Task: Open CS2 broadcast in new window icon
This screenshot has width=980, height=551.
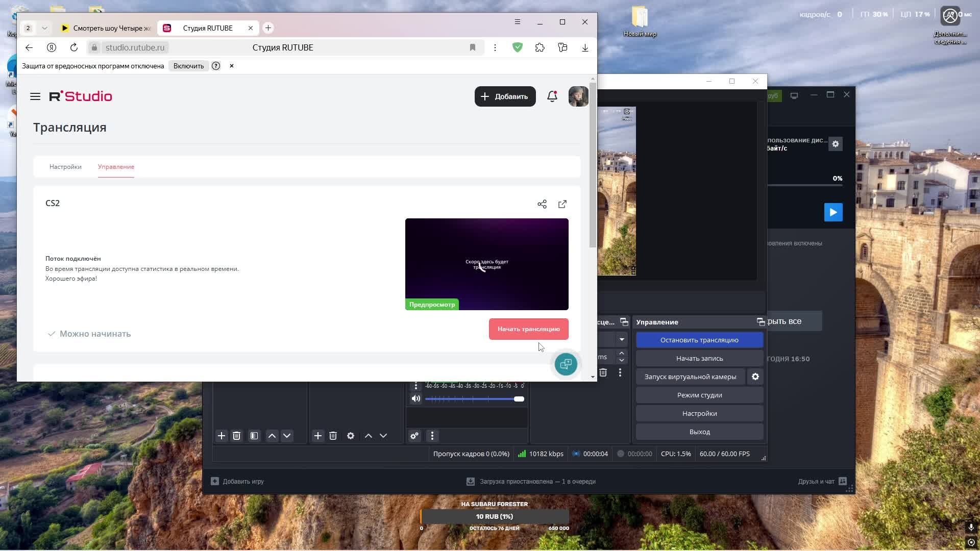Action: pos(562,204)
